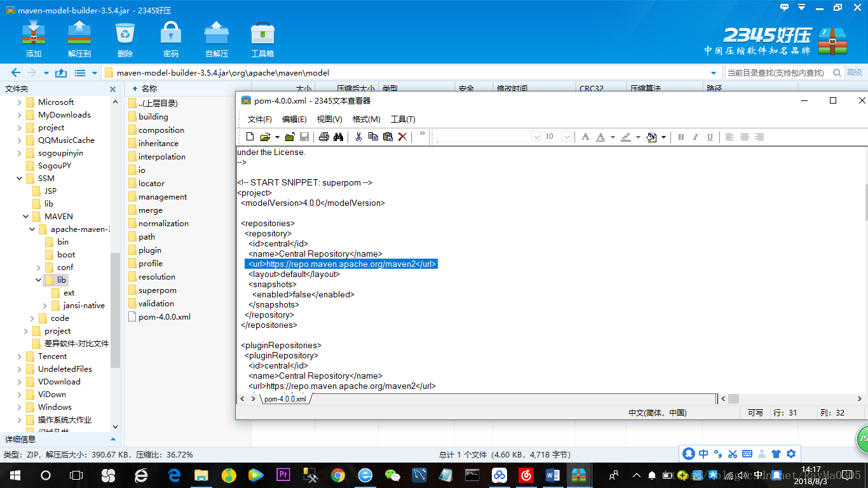
Task: Click the Save diskette icon in text viewer
Action: (x=304, y=137)
